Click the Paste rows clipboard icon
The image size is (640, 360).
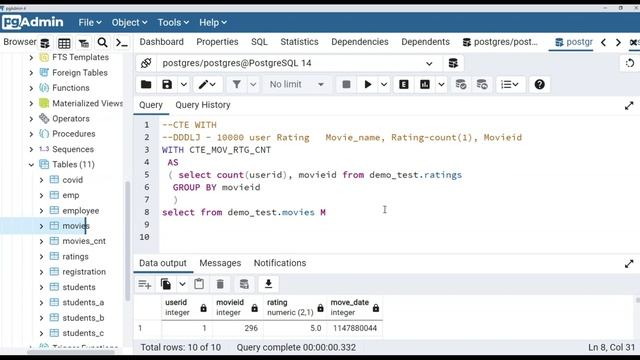pos(199,284)
